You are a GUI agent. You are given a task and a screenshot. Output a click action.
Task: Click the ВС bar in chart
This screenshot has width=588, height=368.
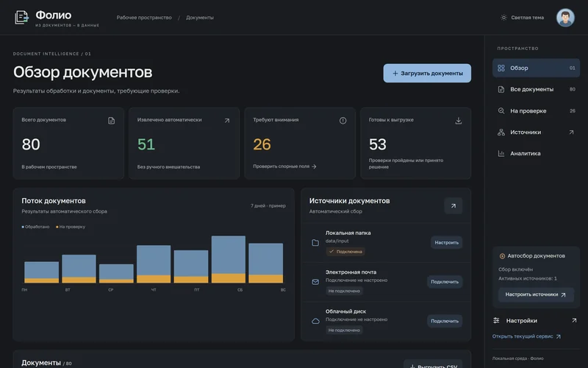[266, 263]
